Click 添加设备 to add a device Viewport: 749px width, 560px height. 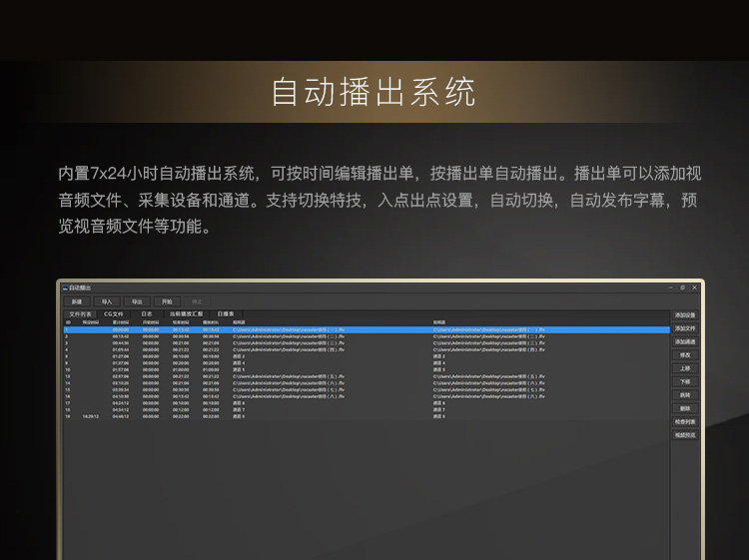(685, 314)
